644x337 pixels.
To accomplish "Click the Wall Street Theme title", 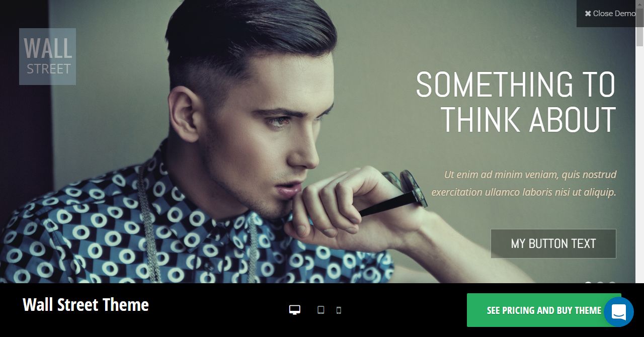I will point(86,305).
